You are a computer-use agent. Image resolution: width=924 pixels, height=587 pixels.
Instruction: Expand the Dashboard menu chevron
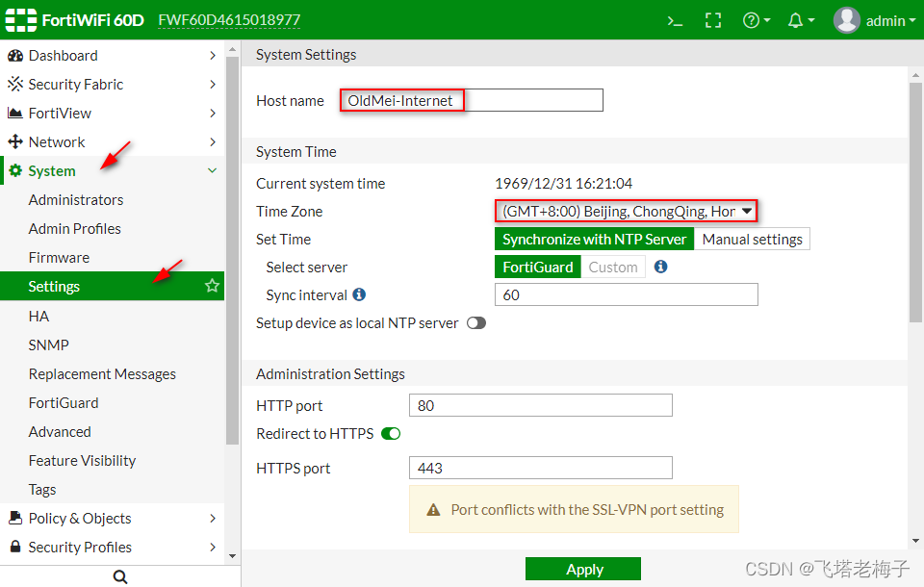tap(213, 56)
